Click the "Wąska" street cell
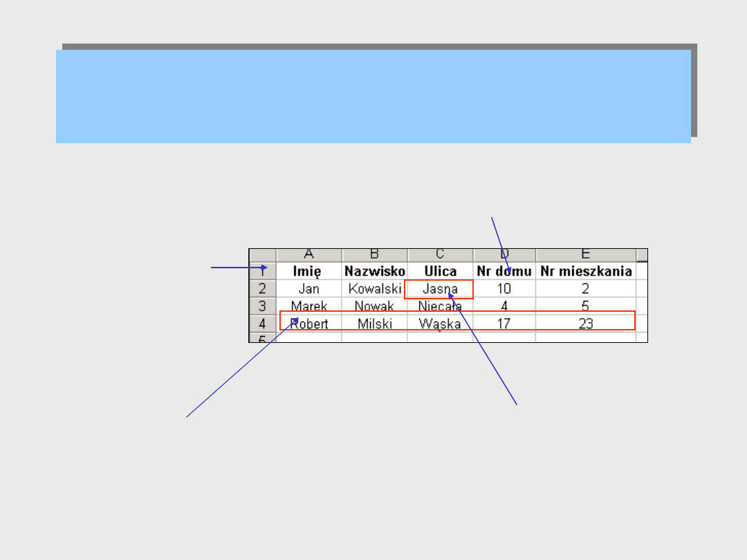This screenshot has width=747, height=560. tap(440, 323)
